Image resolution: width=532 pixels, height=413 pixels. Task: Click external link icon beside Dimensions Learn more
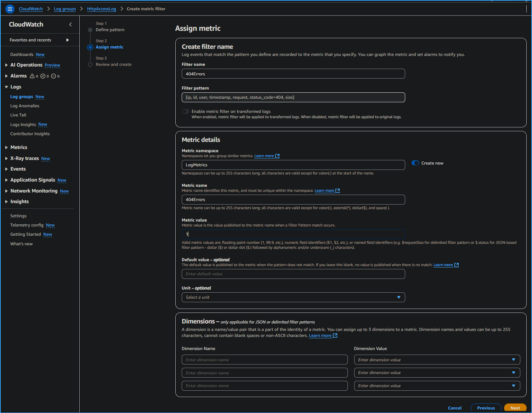335,335
